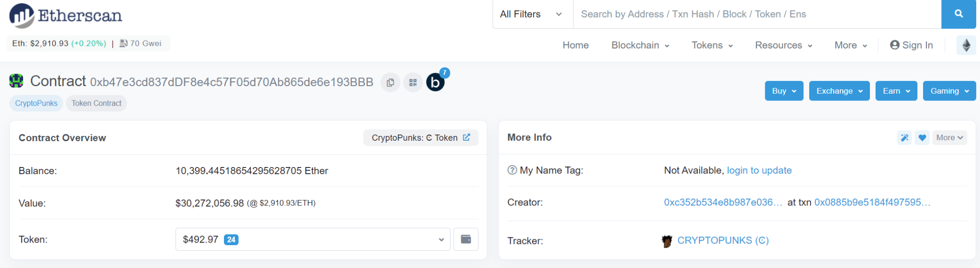Expand the Blockchain menu

pos(640,45)
